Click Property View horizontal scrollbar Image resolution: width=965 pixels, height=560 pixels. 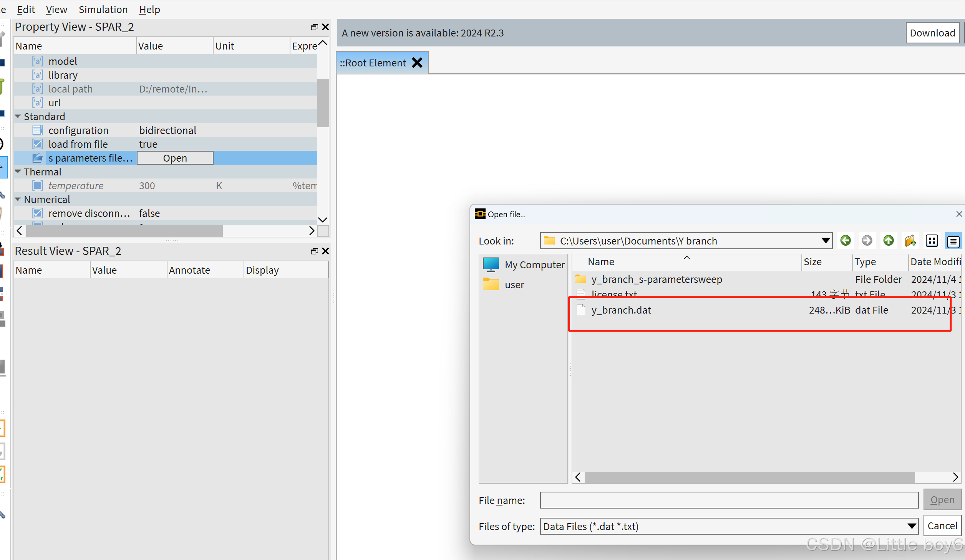coord(124,231)
